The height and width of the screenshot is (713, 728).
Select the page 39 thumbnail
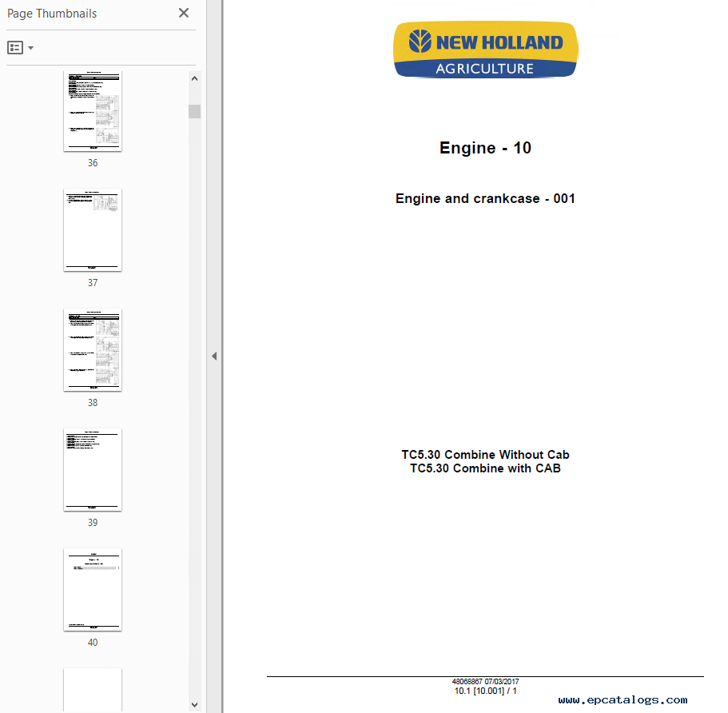click(x=93, y=469)
